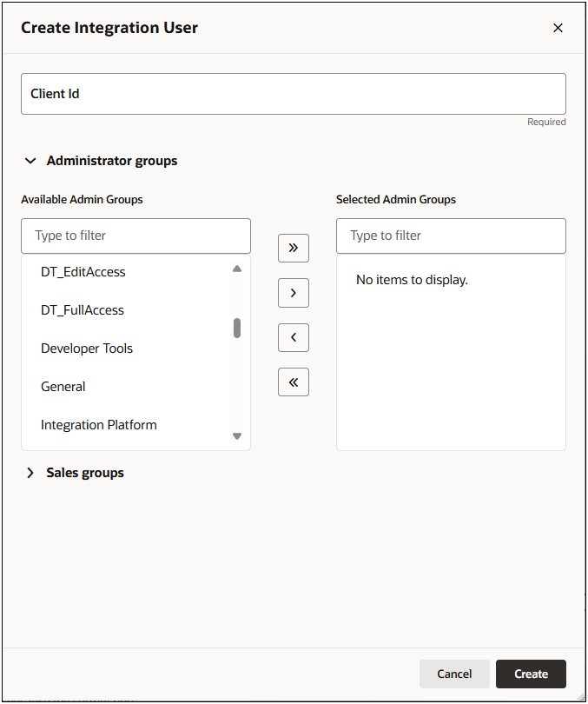Expand the Sales groups section
Screen dimensions: 588x704
tap(30, 473)
